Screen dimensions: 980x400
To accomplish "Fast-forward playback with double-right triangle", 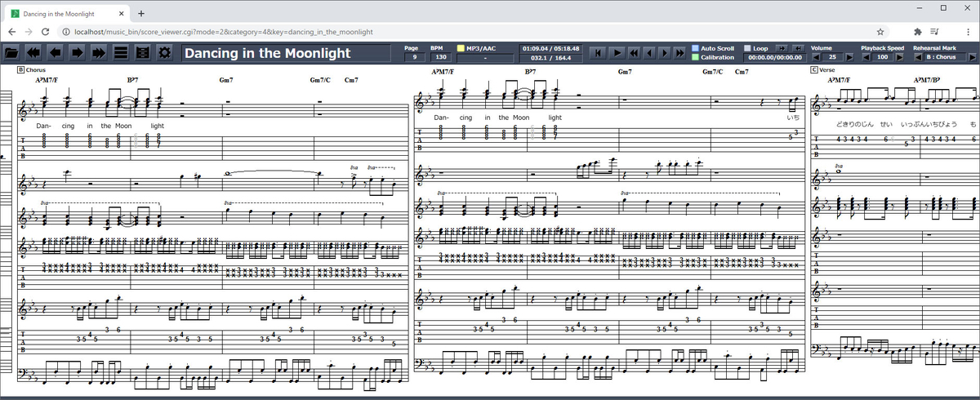I will pyautogui.click(x=679, y=53).
